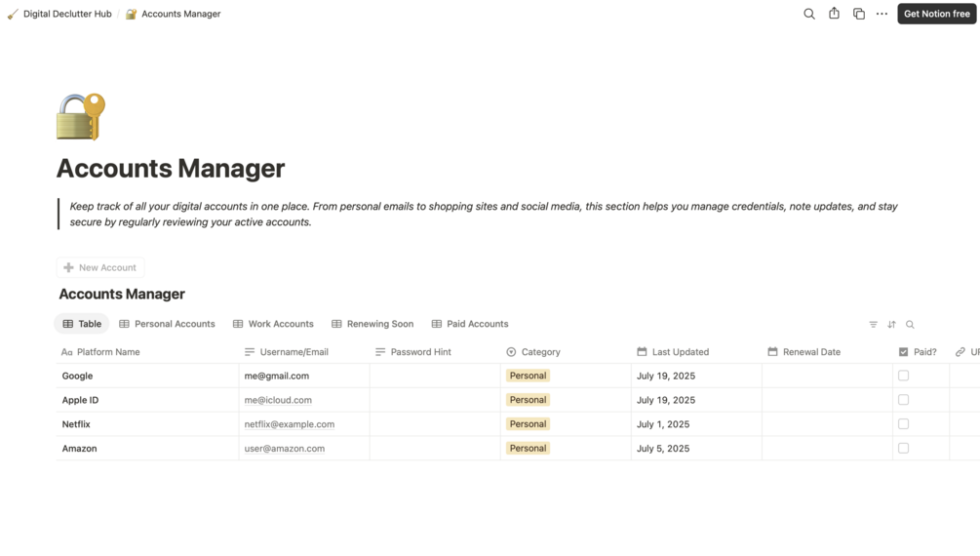The width and height of the screenshot is (980, 556).
Task: Open Accounts Manager breadcrumb link
Action: pyautogui.click(x=181, y=14)
